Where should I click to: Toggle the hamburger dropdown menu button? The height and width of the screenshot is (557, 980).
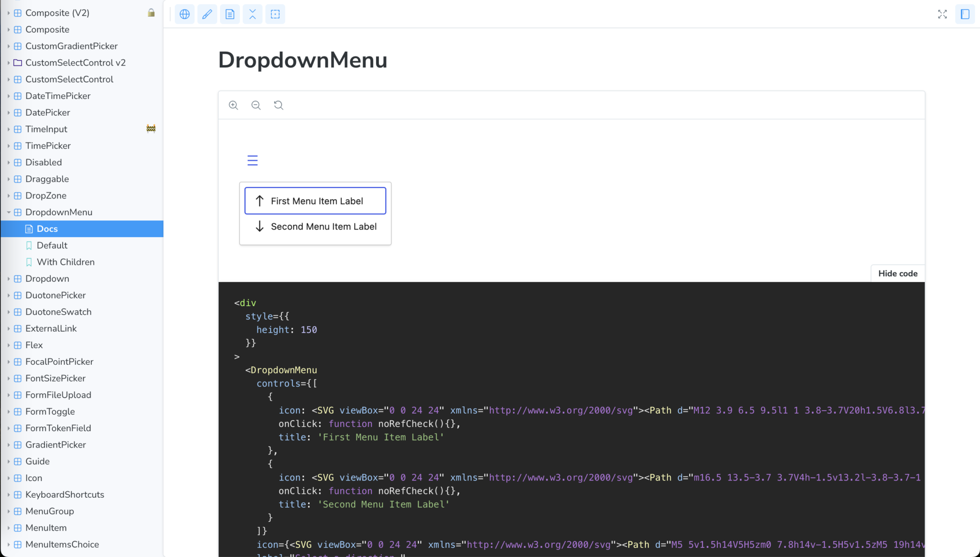tap(252, 160)
